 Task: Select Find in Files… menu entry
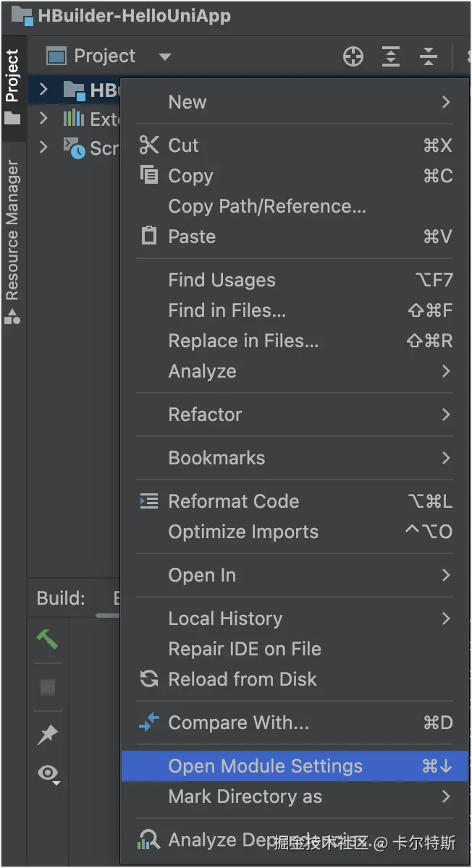coord(227,310)
